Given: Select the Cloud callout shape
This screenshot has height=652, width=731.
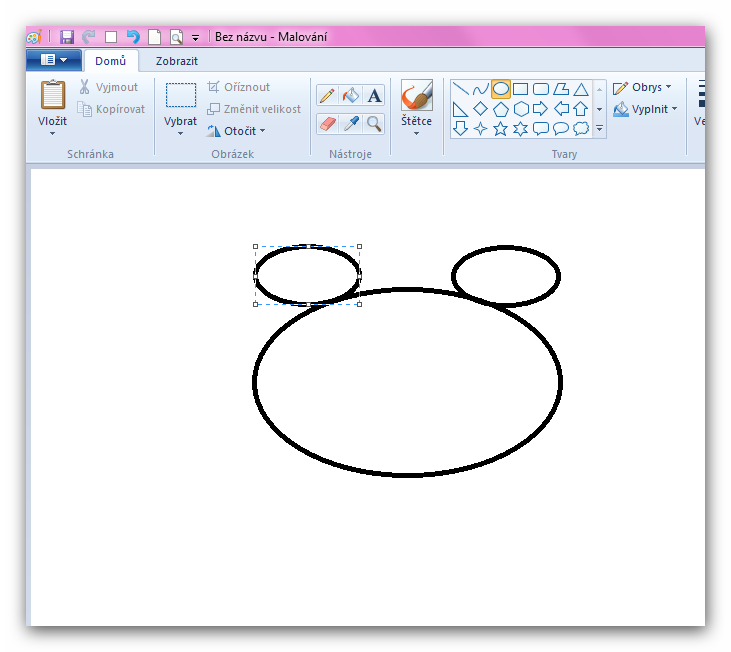Looking at the screenshot, I should tap(581, 129).
